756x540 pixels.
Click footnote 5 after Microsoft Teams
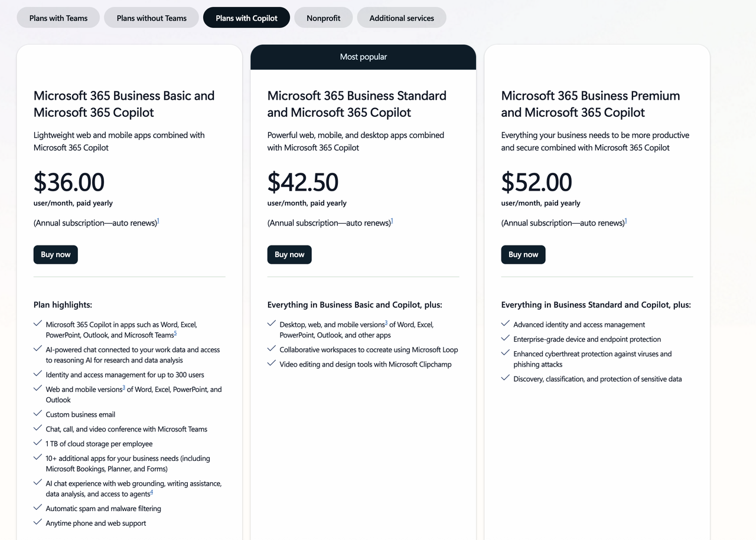pos(175,333)
